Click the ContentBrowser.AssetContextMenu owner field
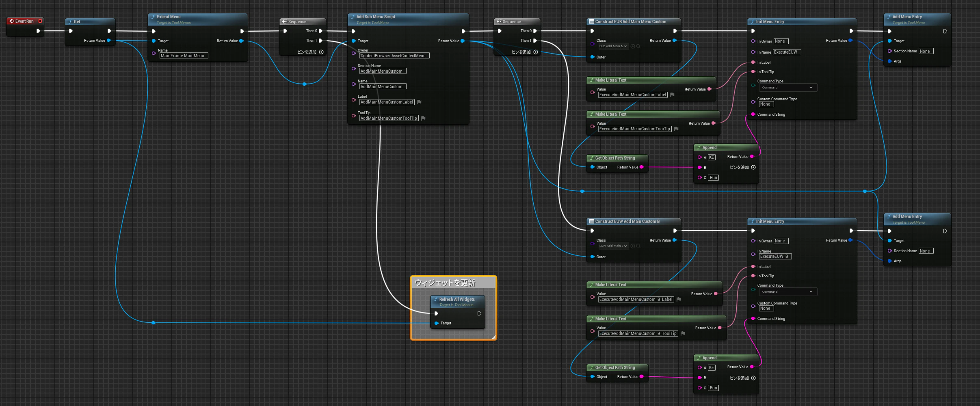Screen dimensions: 980x406 [x=394, y=56]
